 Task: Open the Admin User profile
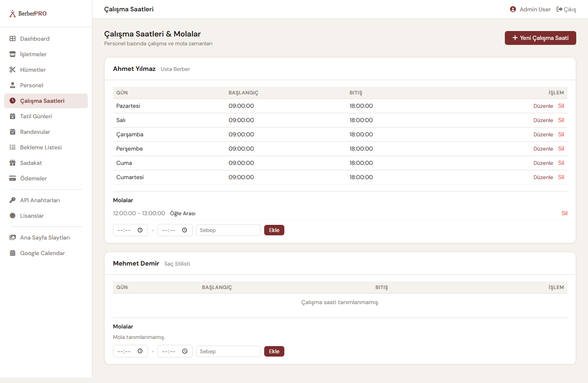[530, 9]
